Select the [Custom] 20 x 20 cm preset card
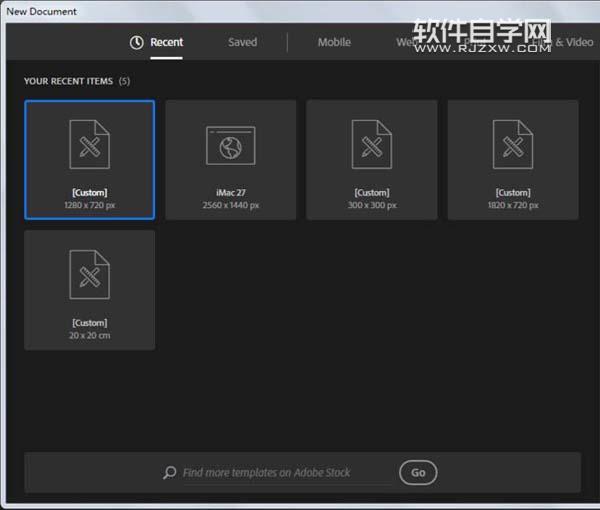 point(90,290)
